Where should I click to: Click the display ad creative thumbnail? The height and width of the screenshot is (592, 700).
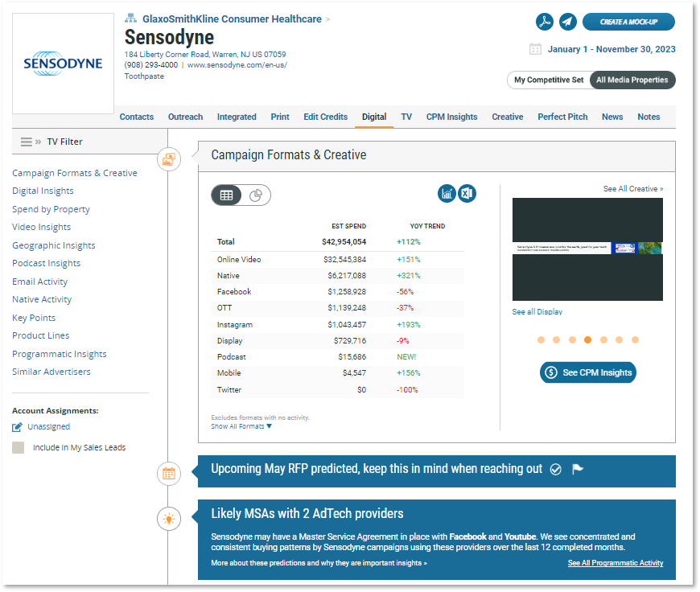pos(587,249)
